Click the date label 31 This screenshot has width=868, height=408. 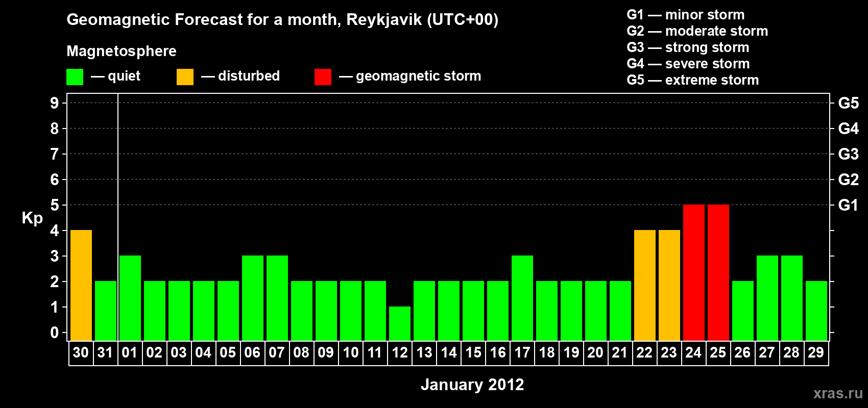tap(105, 352)
